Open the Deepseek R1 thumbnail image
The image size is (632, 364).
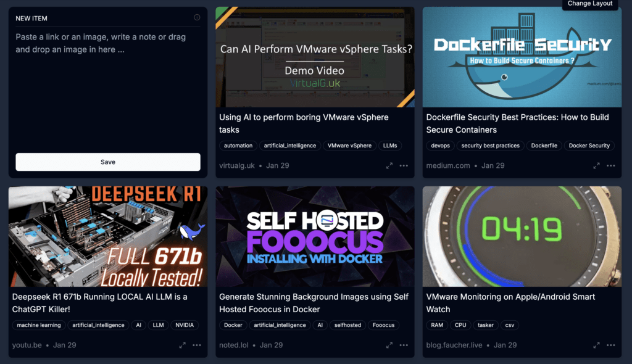pos(108,237)
